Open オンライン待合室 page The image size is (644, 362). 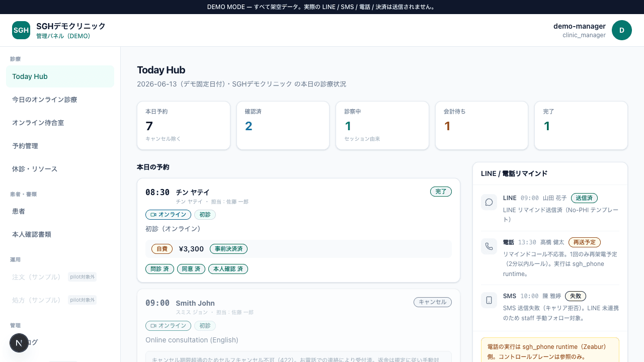click(x=60, y=123)
